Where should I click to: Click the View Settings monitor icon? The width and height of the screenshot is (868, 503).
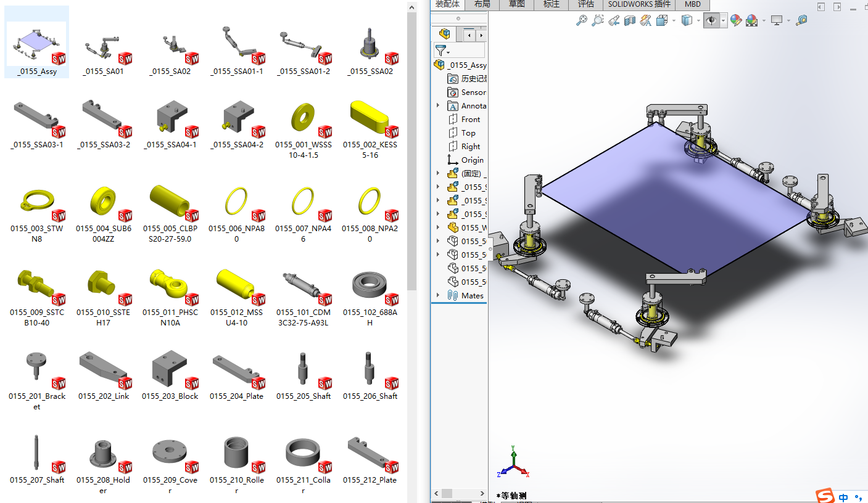point(776,20)
